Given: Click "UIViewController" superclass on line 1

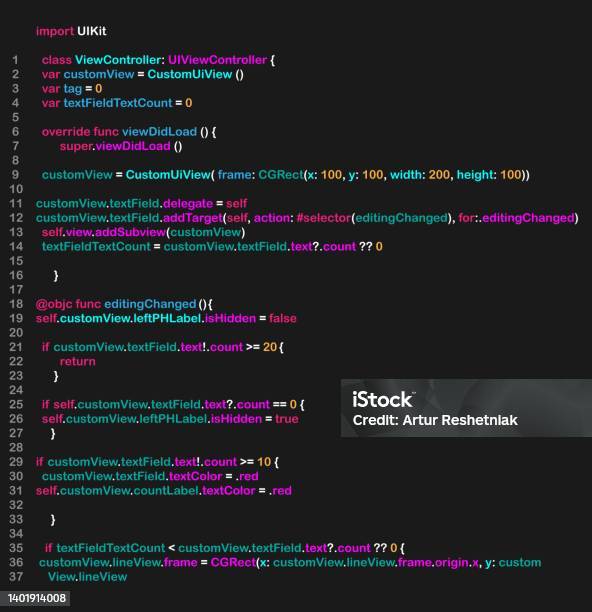Looking at the screenshot, I should [x=217, y=60].
